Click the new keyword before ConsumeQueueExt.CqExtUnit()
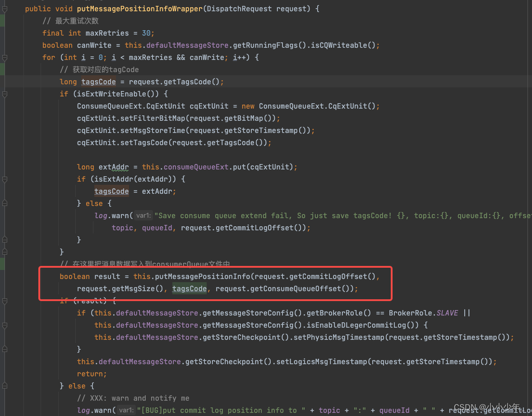The image size is (532, 416). tap(248, 106)
